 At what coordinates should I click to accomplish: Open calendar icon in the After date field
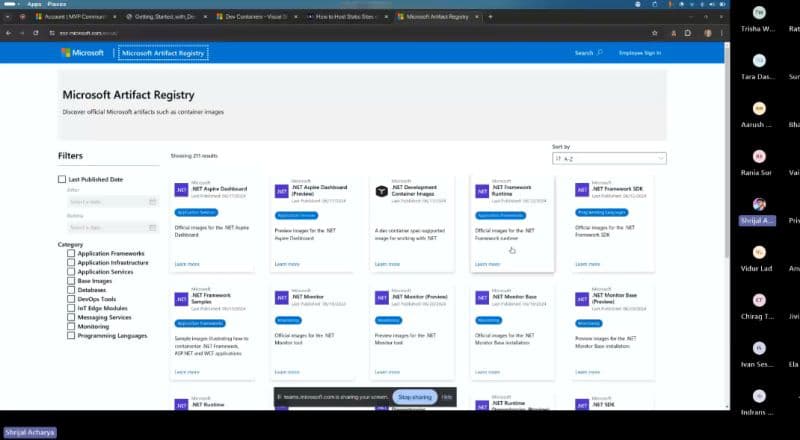(152, 202)
